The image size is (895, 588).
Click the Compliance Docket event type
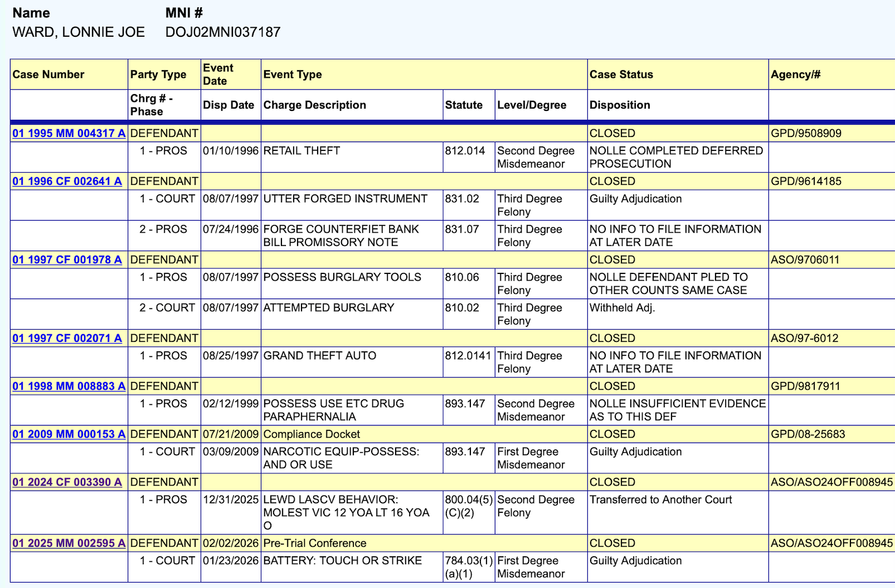click(x=312, y=434)
